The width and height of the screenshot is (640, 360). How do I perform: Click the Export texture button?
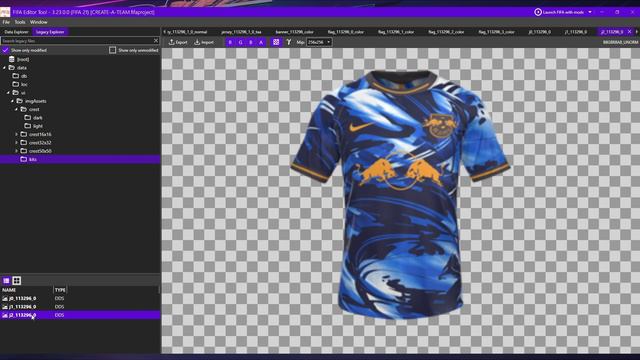178,42
